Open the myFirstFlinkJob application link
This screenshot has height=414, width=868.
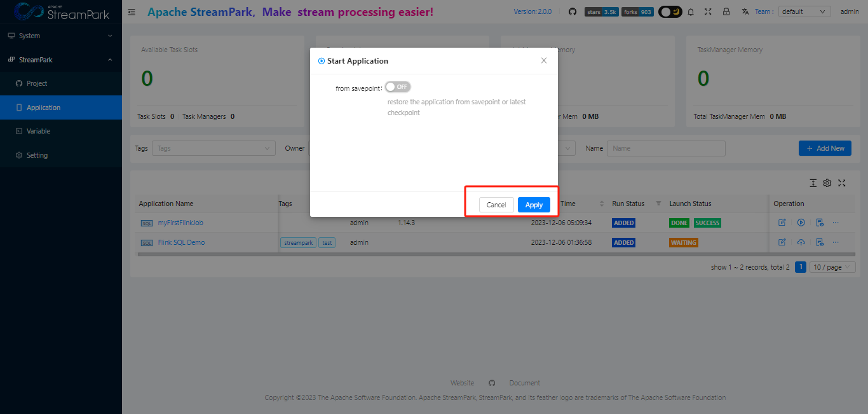coord(180,223)
